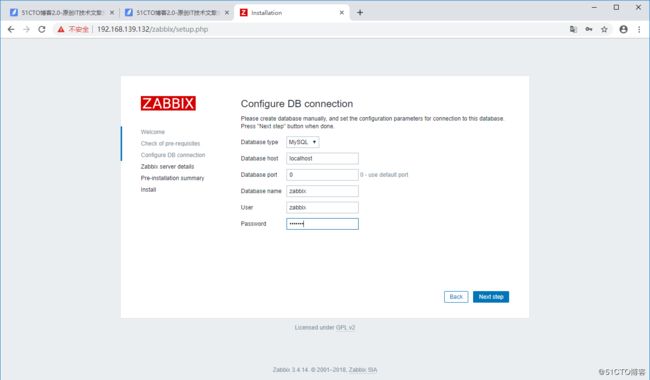Click the Configure DB connection heading
Viewport: 650px width, 380px height.
pos(297,104)
